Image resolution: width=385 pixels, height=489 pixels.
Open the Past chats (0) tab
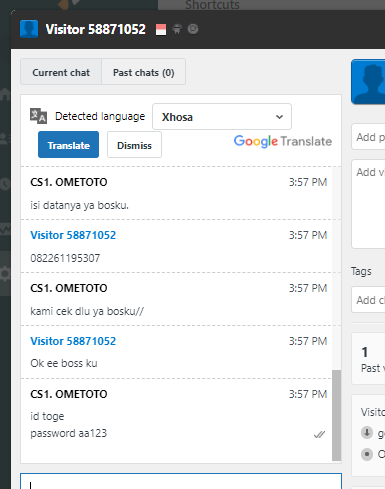143,72
